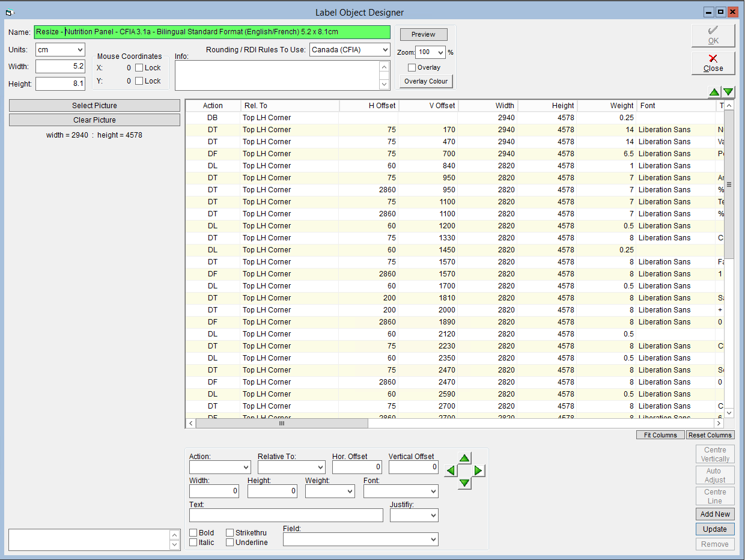Sort by the Action column header
The image size is (745, 560).
point(213,106)
